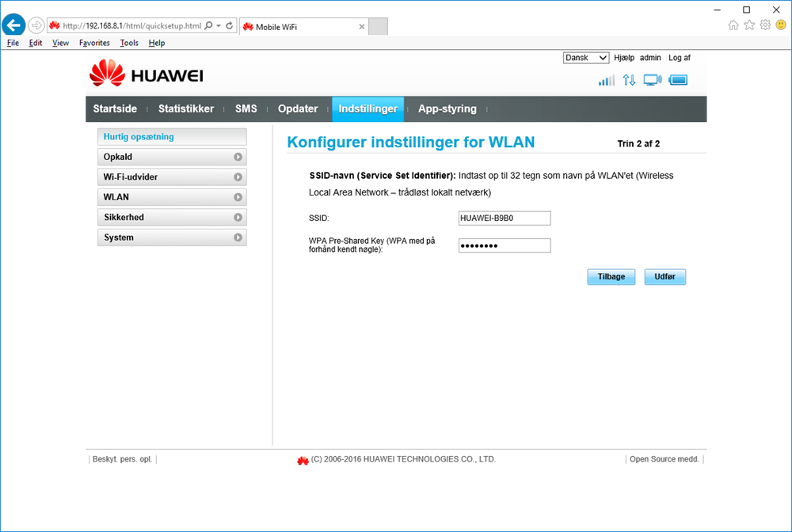The height and width of the screenshot is (532, 792).
Task: Open browser Tools gear icon
Action: click(765, 25)
